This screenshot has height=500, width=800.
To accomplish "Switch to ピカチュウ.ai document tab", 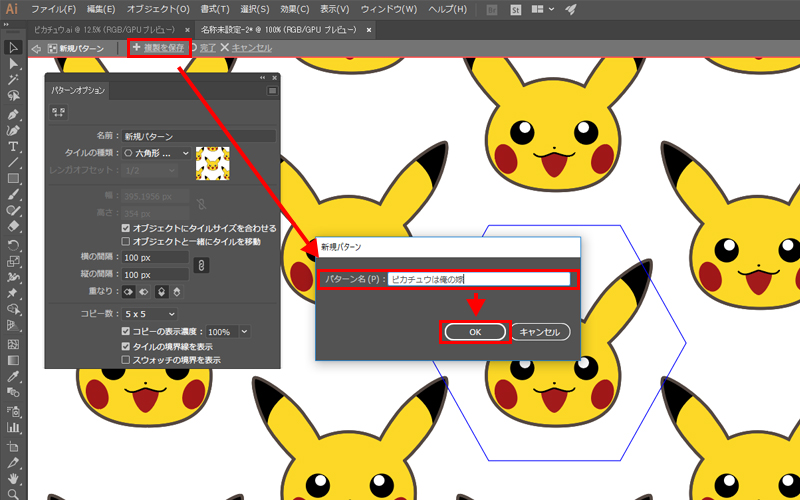I will click(x=105, y=30).
